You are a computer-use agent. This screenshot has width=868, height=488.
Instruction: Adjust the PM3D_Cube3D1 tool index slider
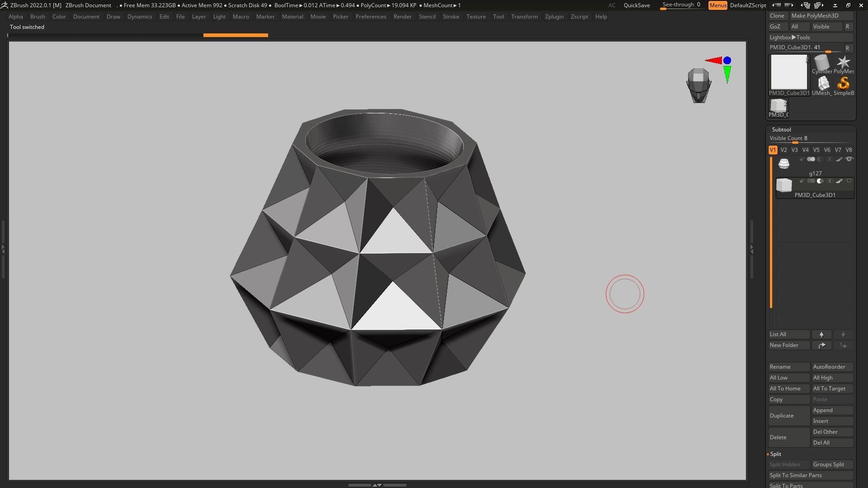click(x=806, y=48)
